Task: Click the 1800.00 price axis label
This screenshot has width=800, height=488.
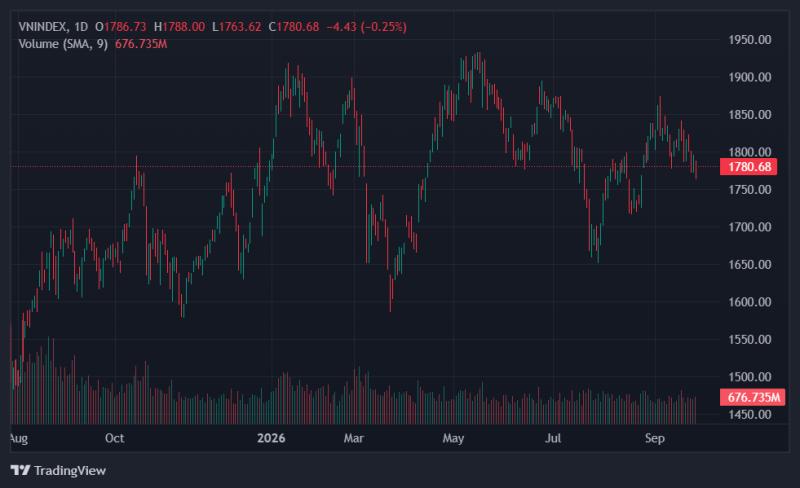Action: pyautogui.click(x=749, y=152)
